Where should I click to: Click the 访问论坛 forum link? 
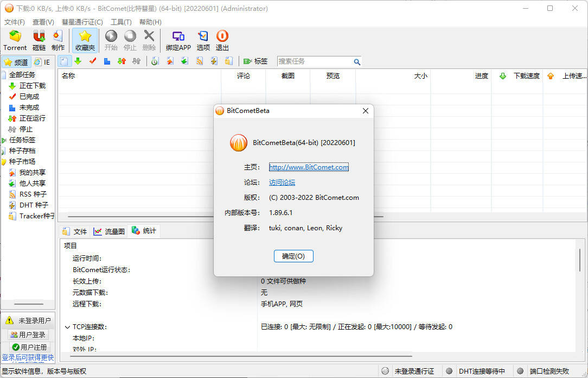click(282, 182)
